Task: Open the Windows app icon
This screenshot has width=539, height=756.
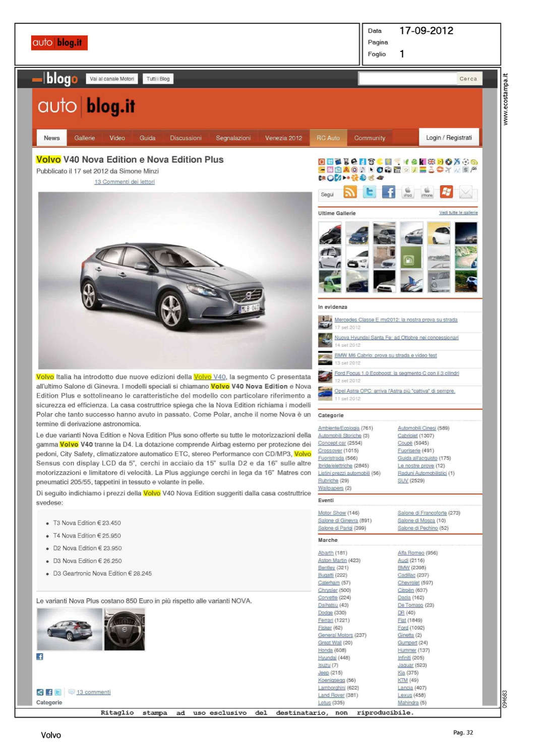Action: (446, 192)
